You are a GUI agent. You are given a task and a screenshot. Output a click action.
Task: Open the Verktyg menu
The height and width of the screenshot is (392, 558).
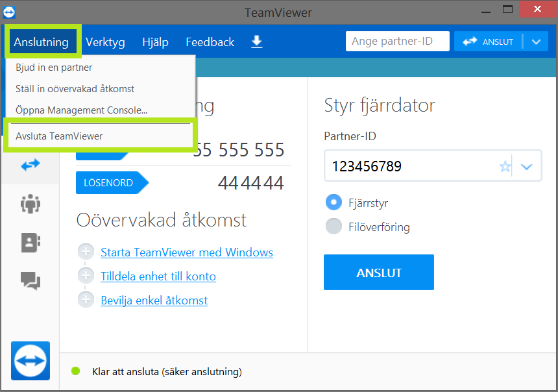pyautogui.click(x=105, y=42)
